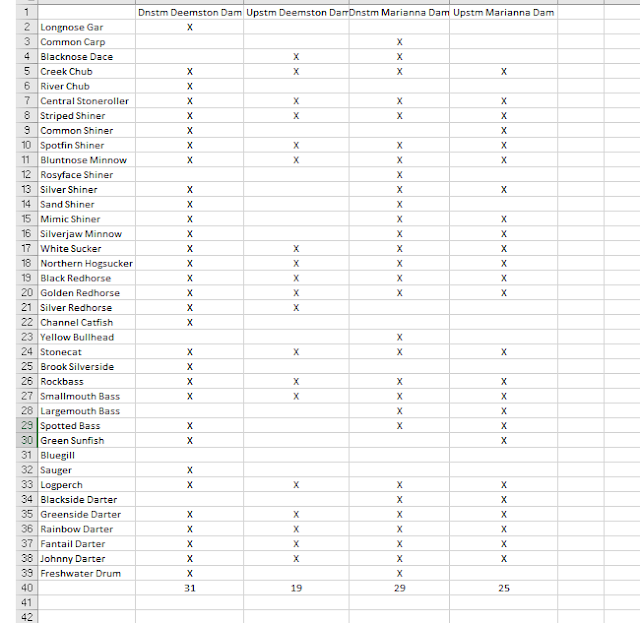Select the Brook Silverside cell
Screen dimensions: 640x623
point(87,367)
